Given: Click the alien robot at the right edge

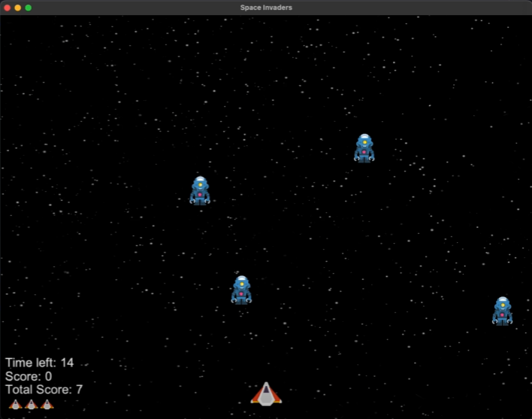Looking at the screenshot, I should (x=502, y=311).
